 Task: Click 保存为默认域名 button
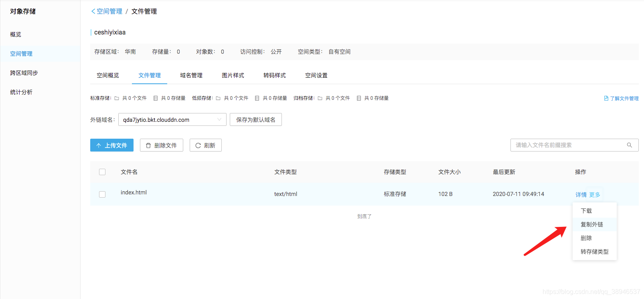[x=256, y=119]
